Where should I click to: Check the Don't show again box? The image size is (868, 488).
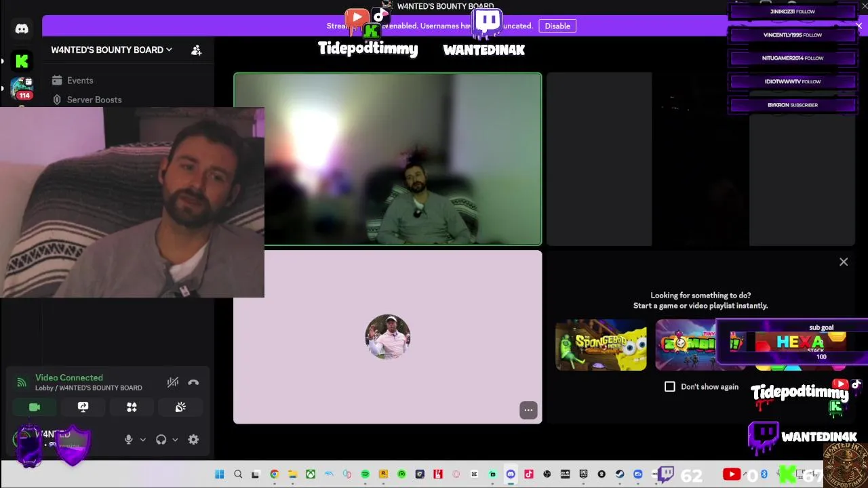point(670,386)
